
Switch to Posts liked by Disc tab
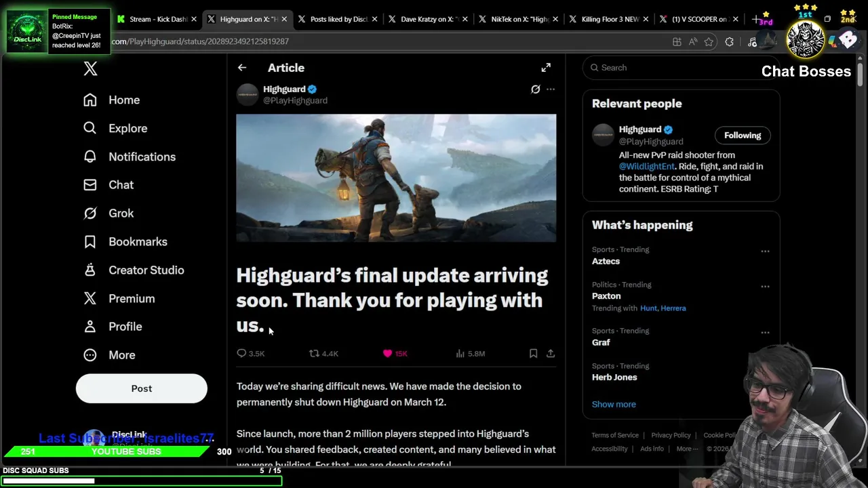[337, 19]
